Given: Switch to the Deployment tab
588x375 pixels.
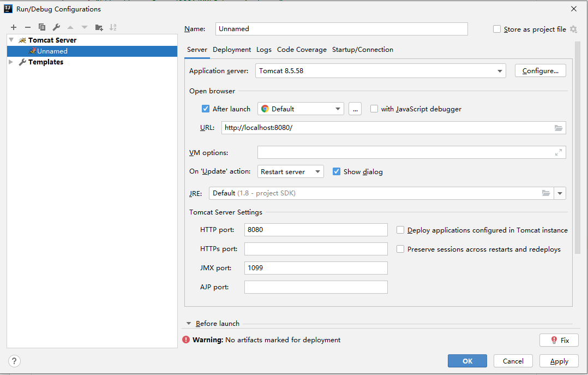Looking at the screenshot, I should point(232,50).
